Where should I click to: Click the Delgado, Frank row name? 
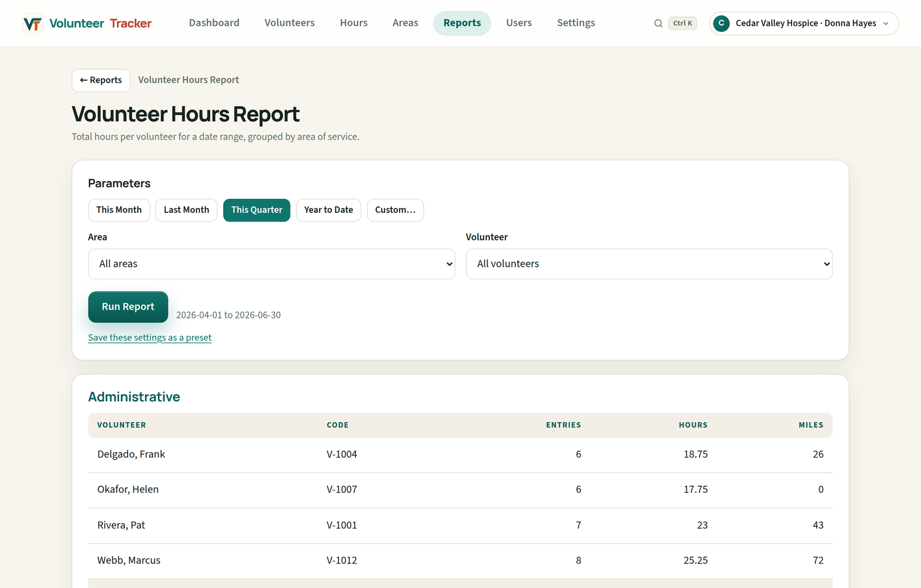click(x=131, y=454)
